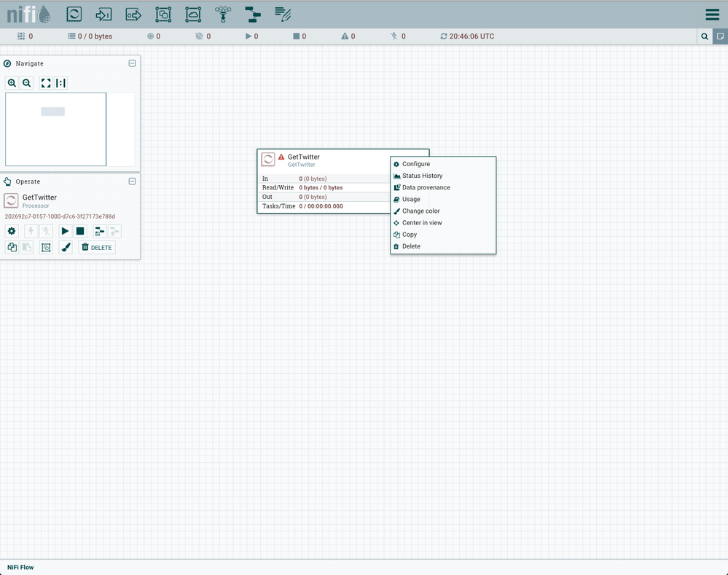Choose Configure from the context menu
The image size is (728, 575).
(415, 164)
